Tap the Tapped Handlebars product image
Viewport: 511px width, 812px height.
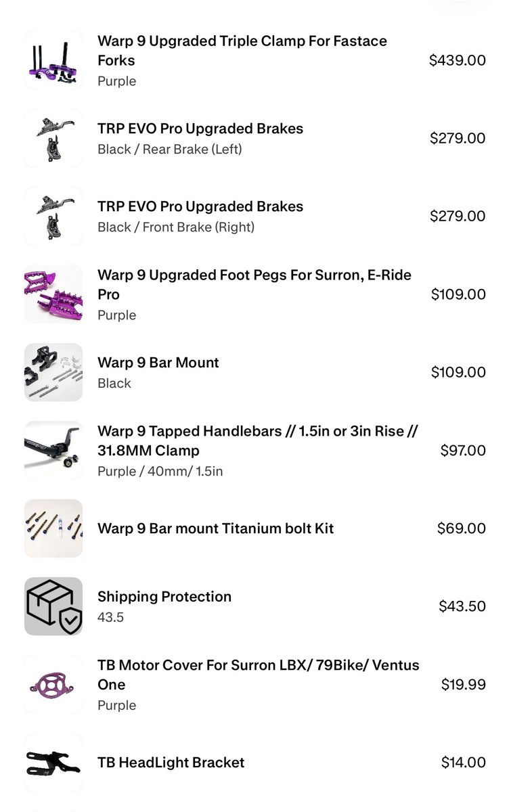(x=53, y=450)
